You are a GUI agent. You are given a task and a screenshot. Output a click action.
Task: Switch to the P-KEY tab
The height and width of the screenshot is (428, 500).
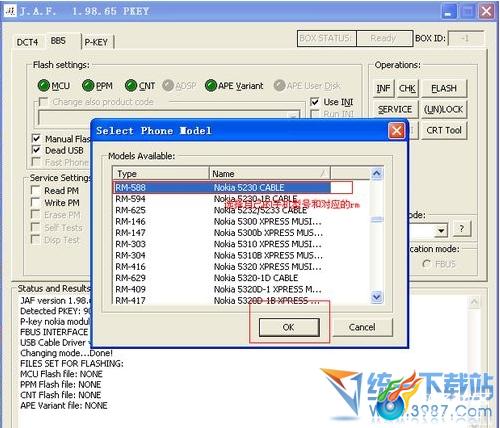pos(96,42)
